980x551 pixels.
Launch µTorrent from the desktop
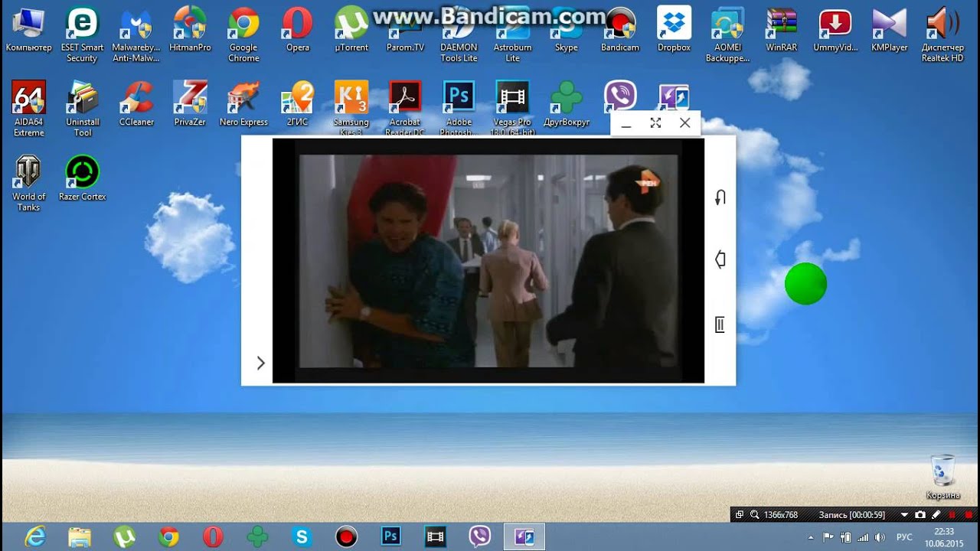coord(352,31)
